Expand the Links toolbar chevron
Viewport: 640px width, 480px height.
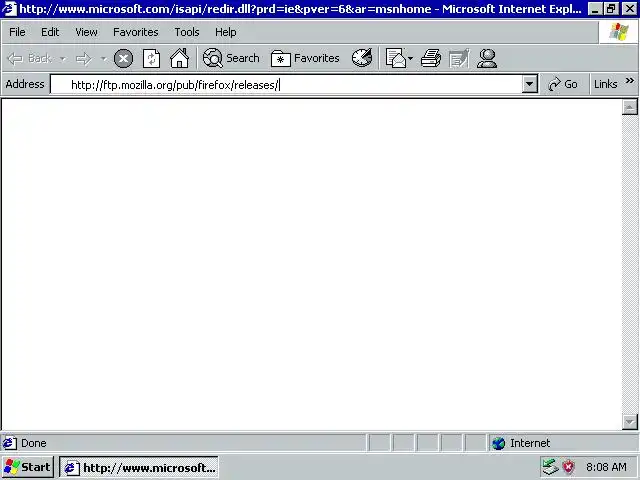630,81
